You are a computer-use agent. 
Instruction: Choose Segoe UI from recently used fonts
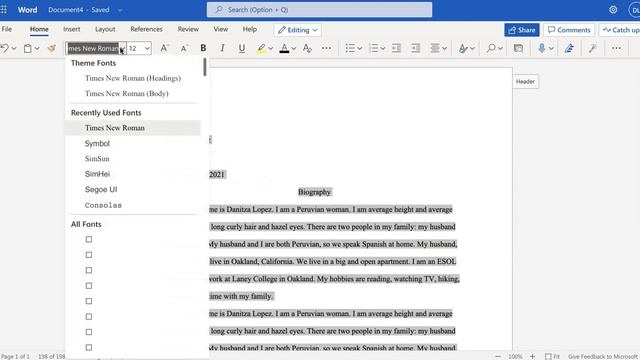[x=101, y=189]
